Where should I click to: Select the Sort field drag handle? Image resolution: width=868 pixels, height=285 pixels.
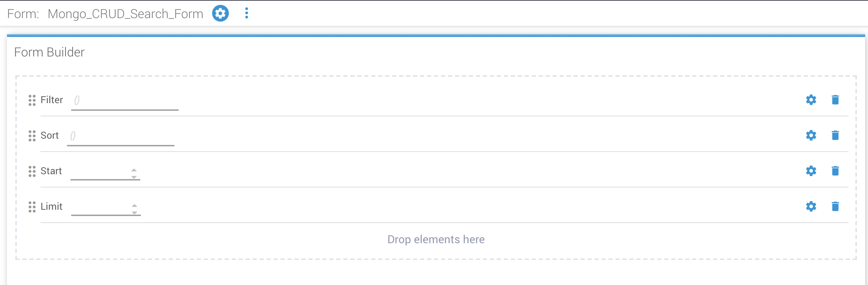32,136
